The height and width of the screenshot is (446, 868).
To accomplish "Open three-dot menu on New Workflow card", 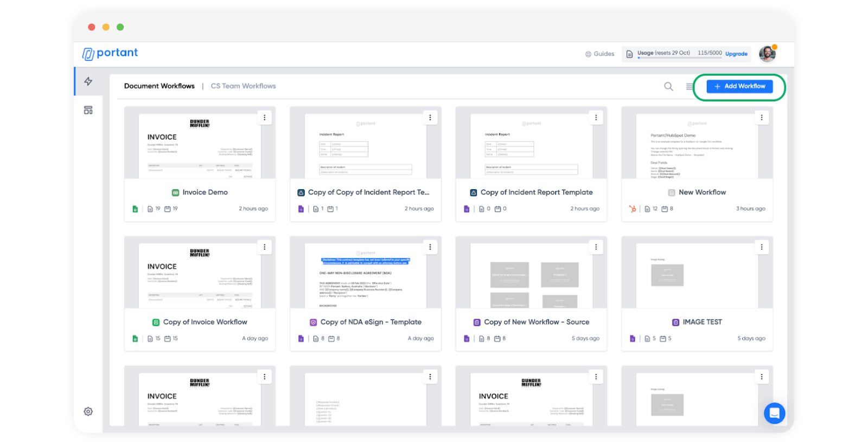I will (x=762, y=118).
